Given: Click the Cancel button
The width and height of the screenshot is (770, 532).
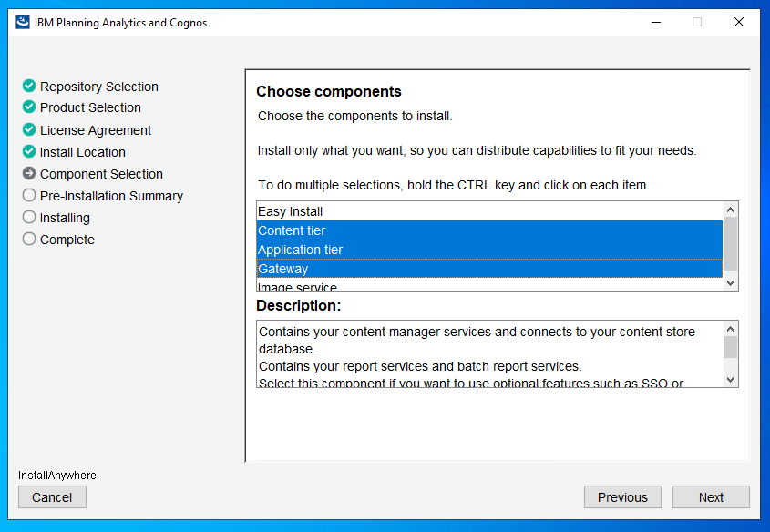Looking at the screenshot, I should [52, 497].
